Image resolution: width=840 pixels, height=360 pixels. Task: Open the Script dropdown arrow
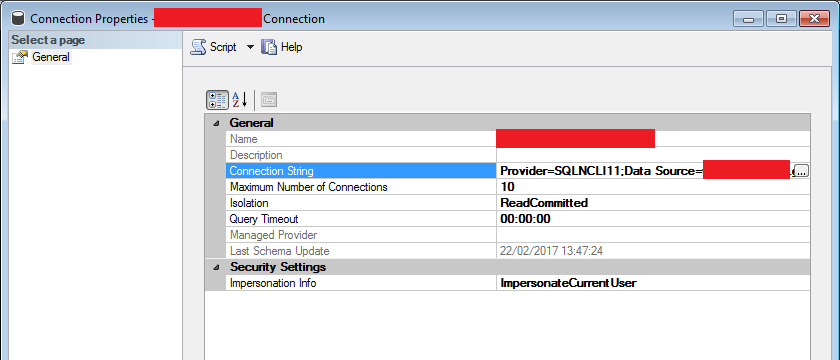pos(250,47)
